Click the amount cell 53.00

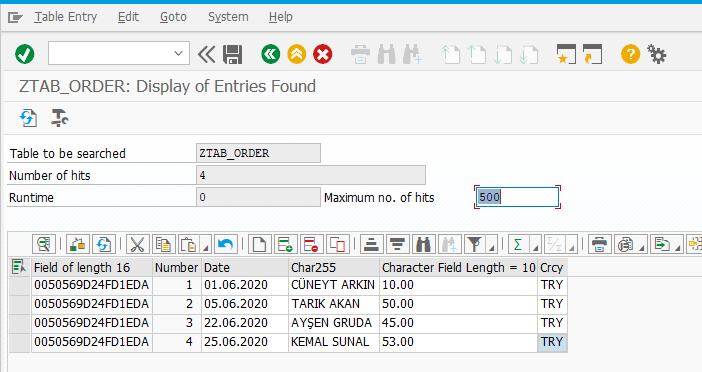(458, 342)
